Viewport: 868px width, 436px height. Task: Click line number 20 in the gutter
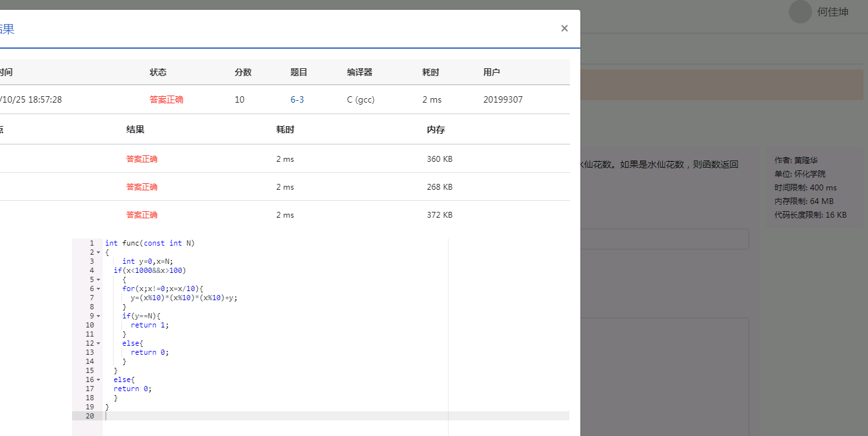click(90, 416)
